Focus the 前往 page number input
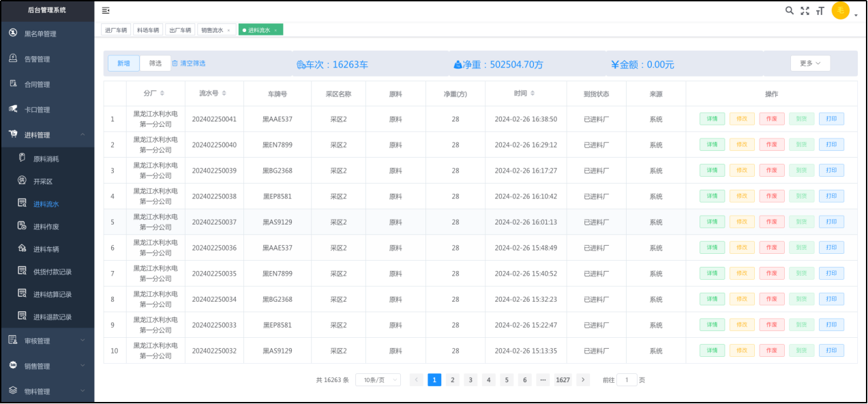Screen dimensions: 868x404 [627, 380]
